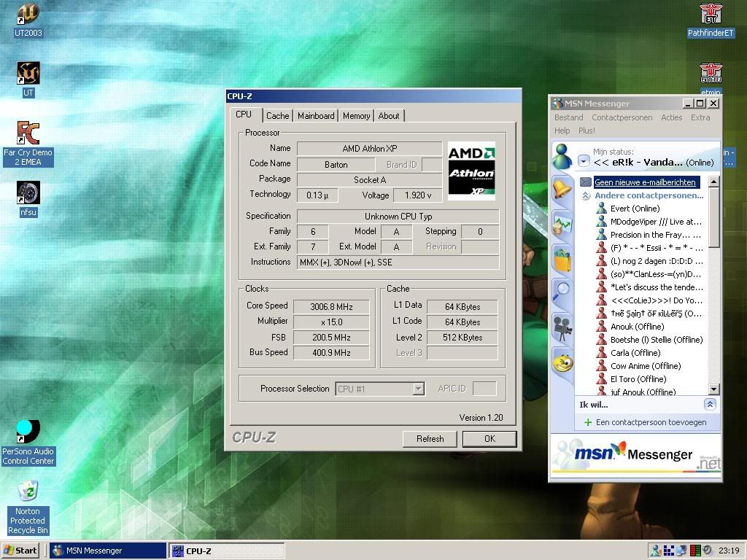
Task: Open the bell alerts tab in MSN Messenger
Action: tap(562, 189)
